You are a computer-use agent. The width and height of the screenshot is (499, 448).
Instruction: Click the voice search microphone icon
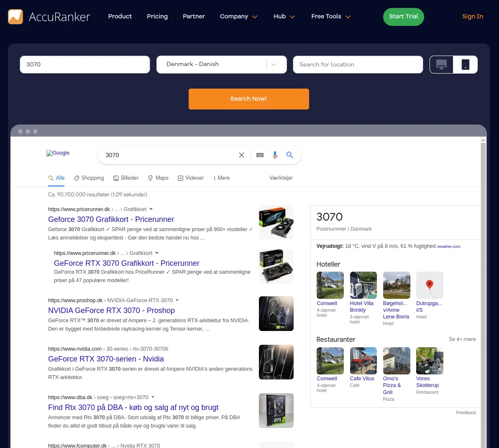click(275, 155)
